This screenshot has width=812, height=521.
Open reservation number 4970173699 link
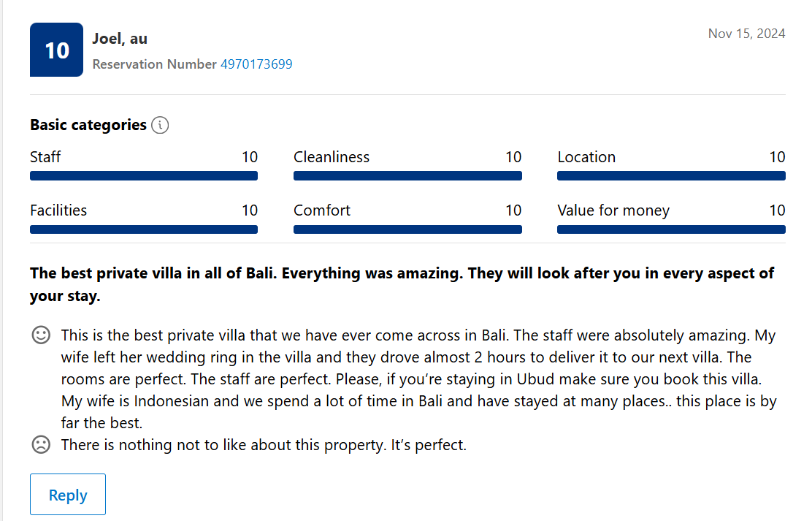[x=256, y=64]
